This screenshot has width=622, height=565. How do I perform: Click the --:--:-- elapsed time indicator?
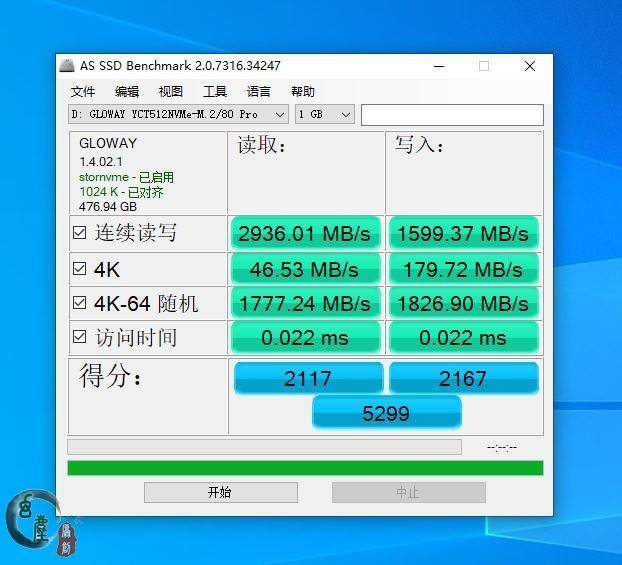502,448
